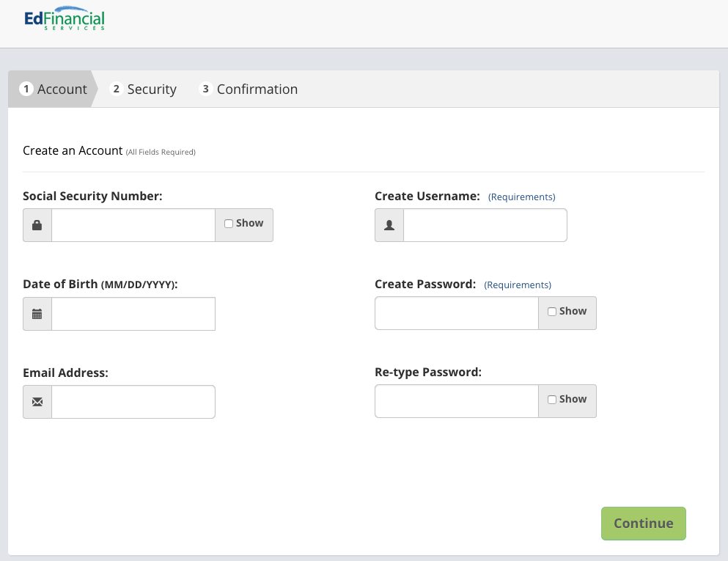Click the step 2 circle next to Security

pyautogui.click(x=116, y=89)
